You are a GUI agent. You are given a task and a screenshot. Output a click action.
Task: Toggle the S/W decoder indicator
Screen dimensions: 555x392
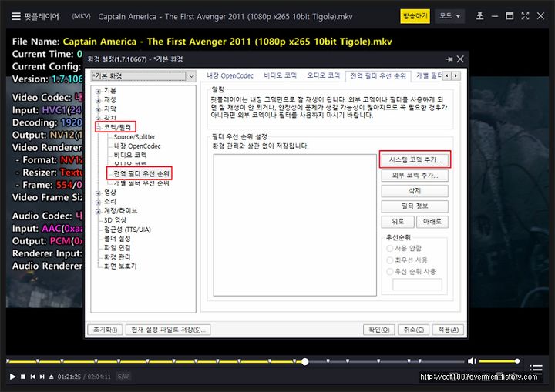point(123,377)
